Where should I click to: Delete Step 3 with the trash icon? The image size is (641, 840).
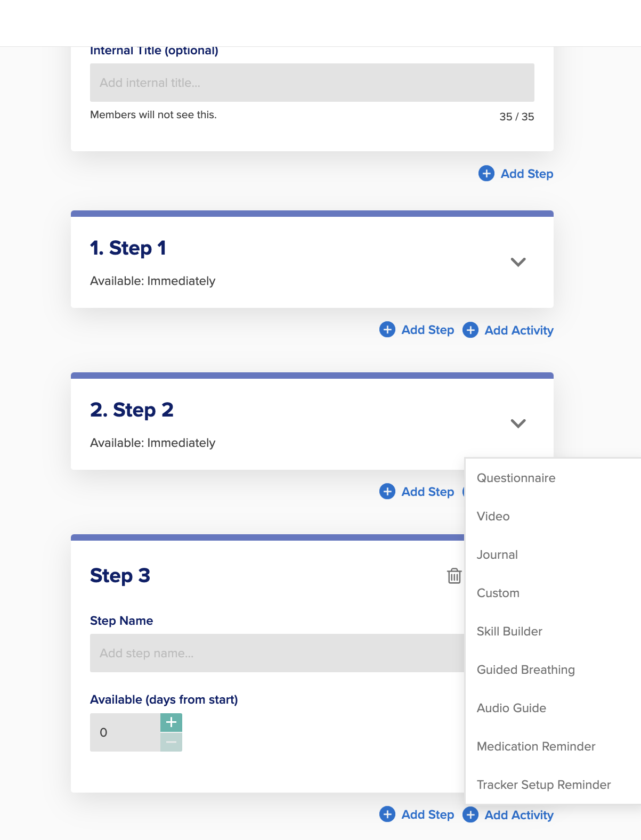coord(454,576)
